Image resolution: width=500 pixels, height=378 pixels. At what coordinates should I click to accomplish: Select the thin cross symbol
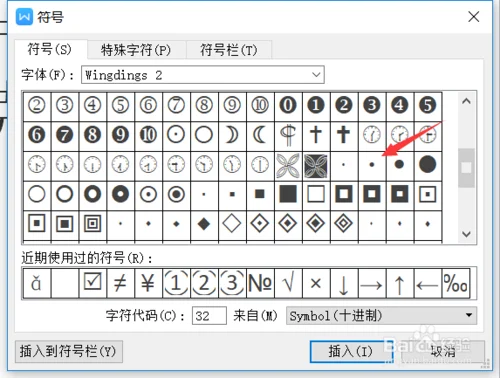tap(316, 135)
